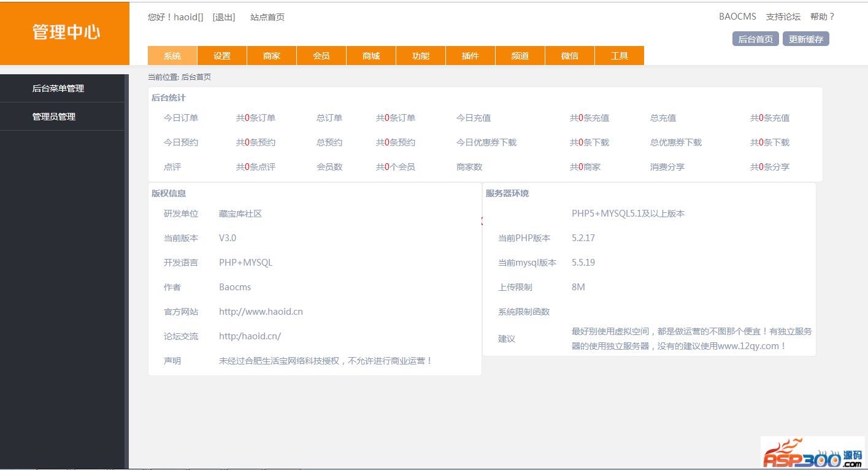Image resolution: width=868 pixels, height=470 pixels.
Task: Switch to the 频道 tab
Action: point(520,56)
